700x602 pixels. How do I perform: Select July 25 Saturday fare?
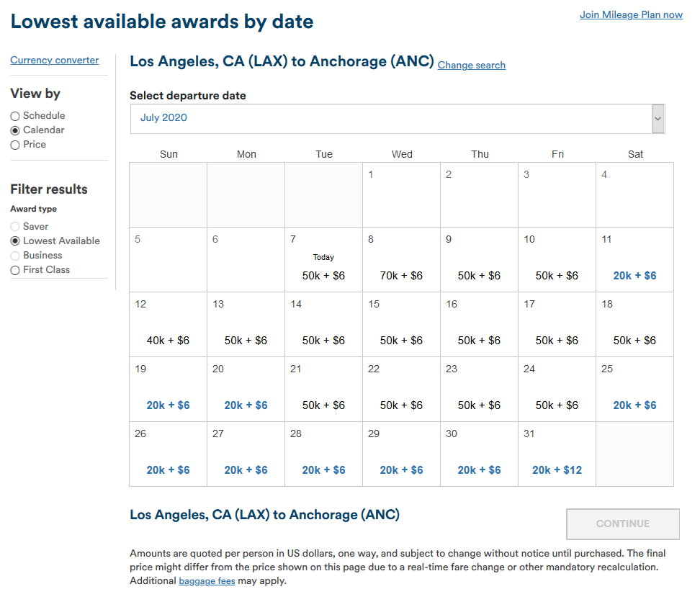point(634,405)
